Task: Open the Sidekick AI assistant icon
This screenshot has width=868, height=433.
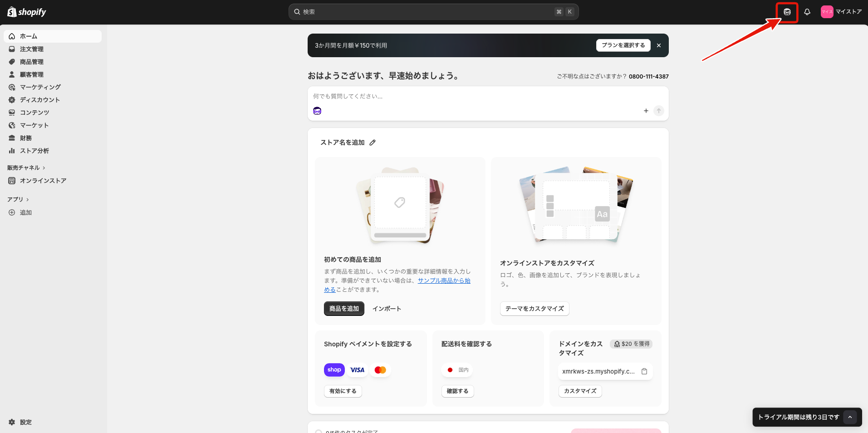Action: point(787,12)
